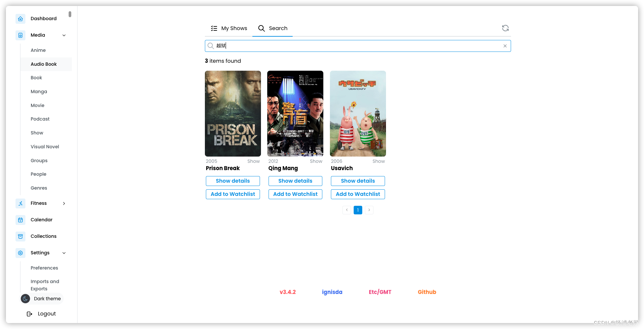Open the Calendar icon in sidebar

20,220
